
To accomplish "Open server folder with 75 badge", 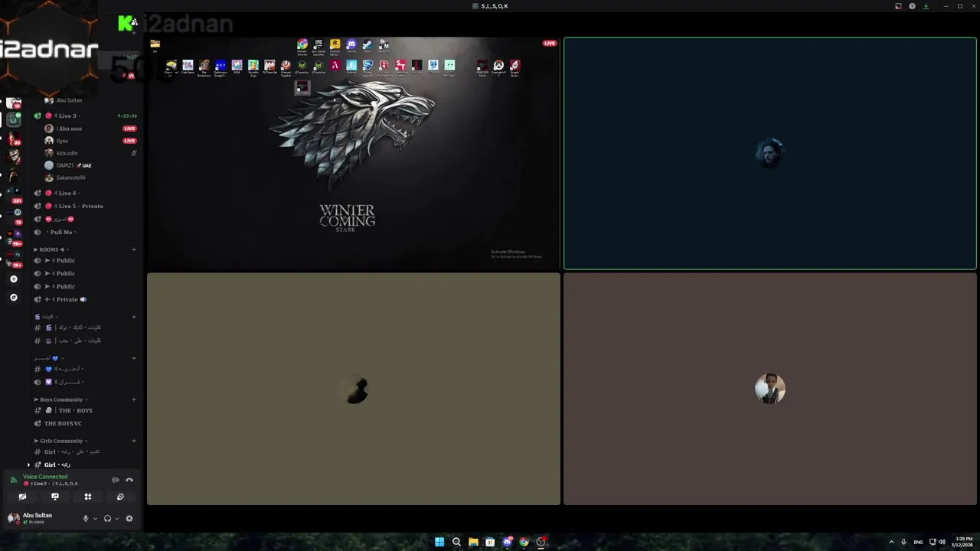I will (13, 217).
